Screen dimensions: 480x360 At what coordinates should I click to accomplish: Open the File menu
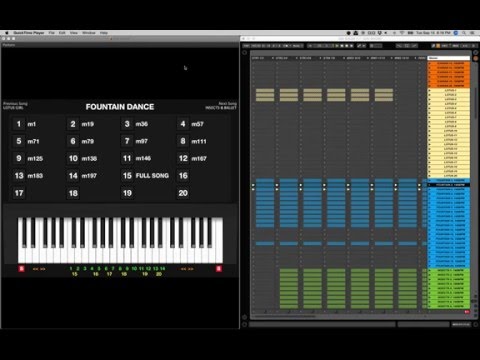click(52, 33)
